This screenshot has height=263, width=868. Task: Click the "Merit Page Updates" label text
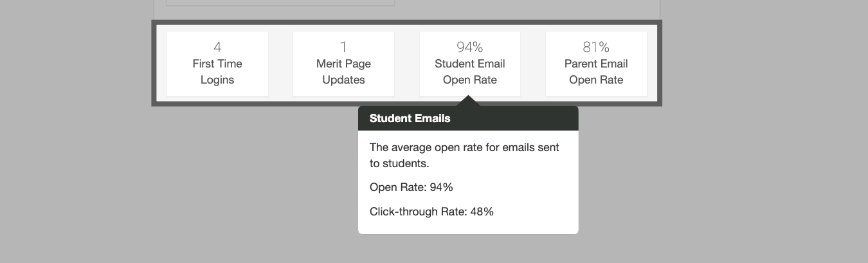(343, 72)
